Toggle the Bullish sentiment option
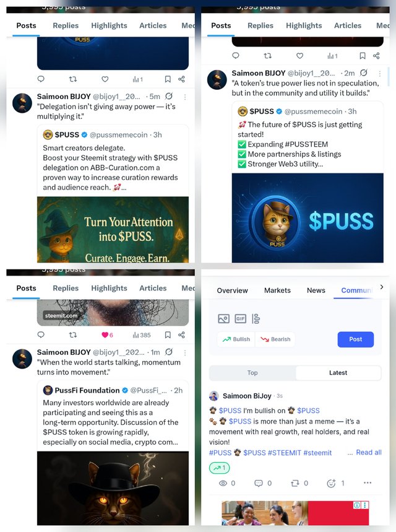396x532 pixels. 236,339
